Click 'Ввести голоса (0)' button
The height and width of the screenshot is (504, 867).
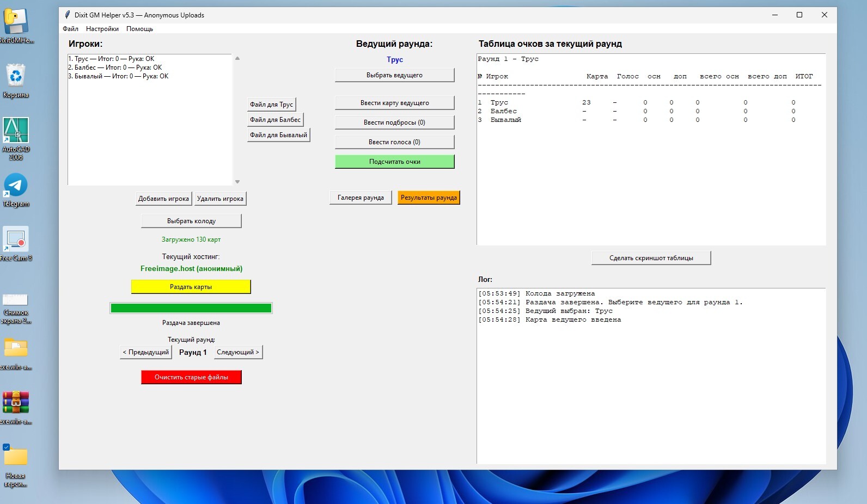click(x=394, y=142)
